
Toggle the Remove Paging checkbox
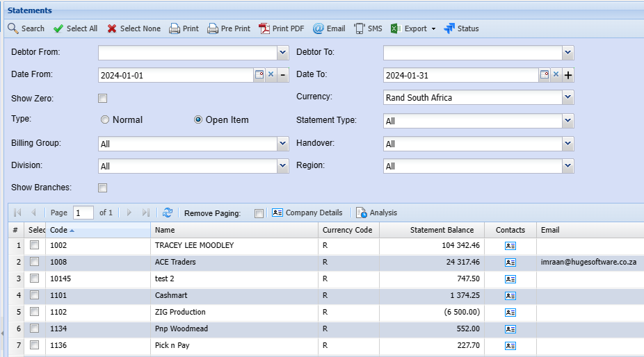tap(259, 213)
